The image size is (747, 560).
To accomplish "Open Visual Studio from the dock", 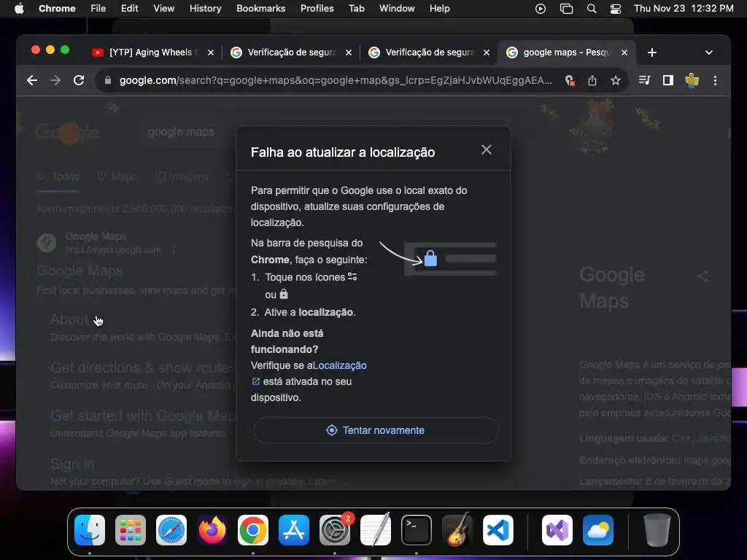I will click(557, 530).
